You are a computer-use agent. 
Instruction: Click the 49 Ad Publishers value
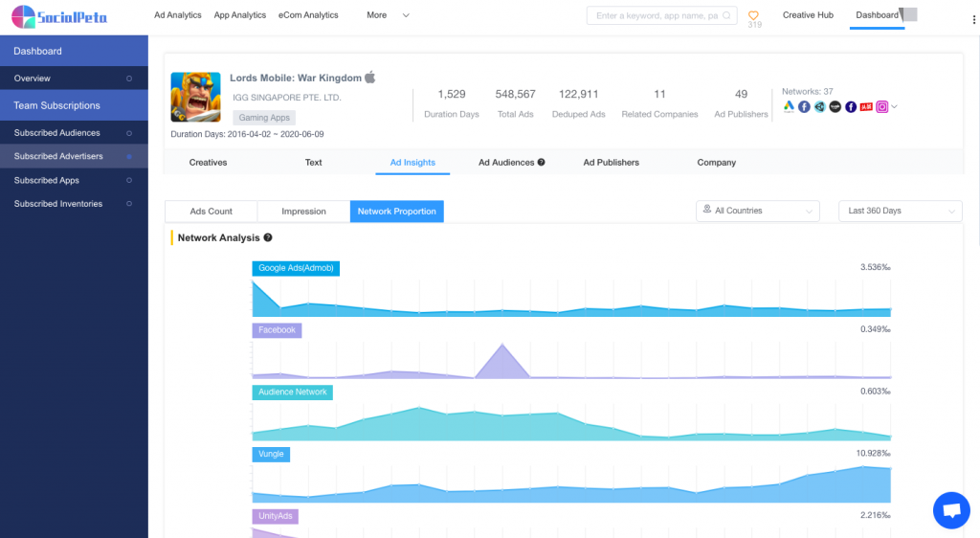[x=742, y=95]
